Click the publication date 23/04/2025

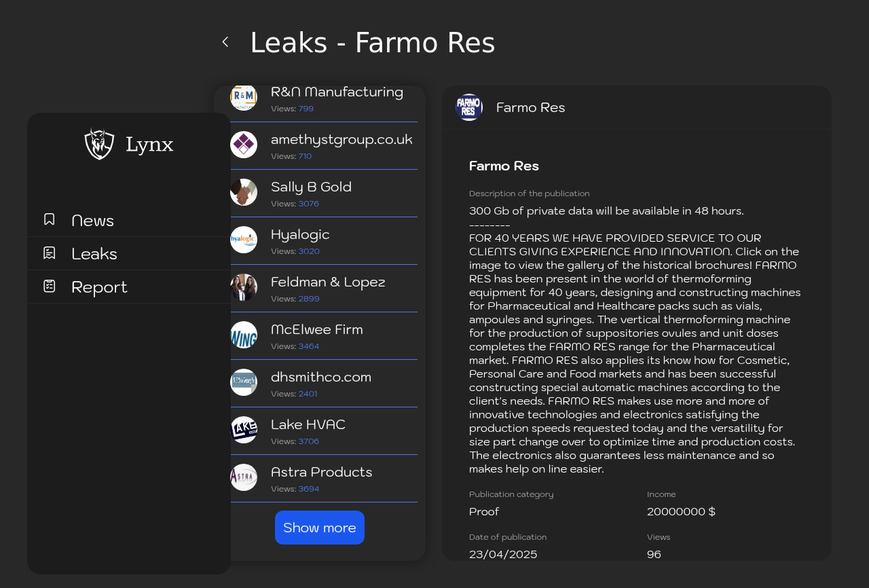tap(503, 554)
